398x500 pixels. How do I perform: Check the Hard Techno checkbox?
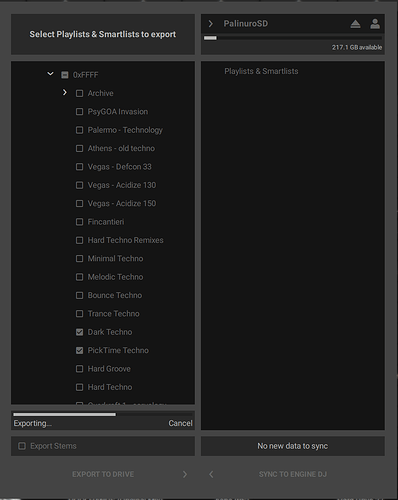(79, 387)
